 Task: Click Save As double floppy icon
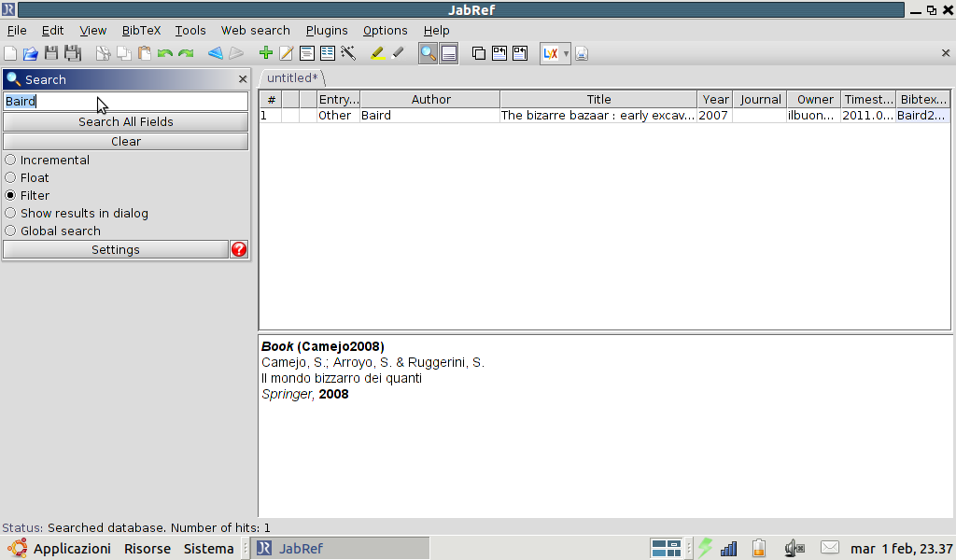(73, 53)
